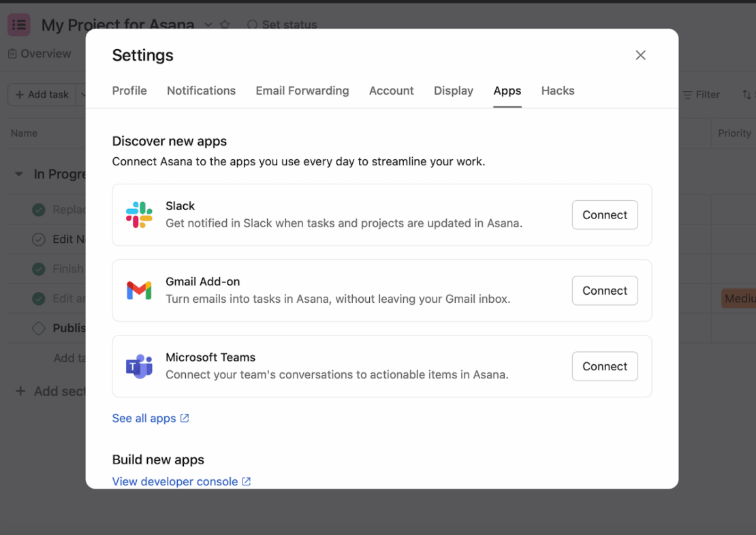Image resolution: width=756 pixels, height=535 pixels.
Task: Collapse the In Progress section
Action: (18, 174)
